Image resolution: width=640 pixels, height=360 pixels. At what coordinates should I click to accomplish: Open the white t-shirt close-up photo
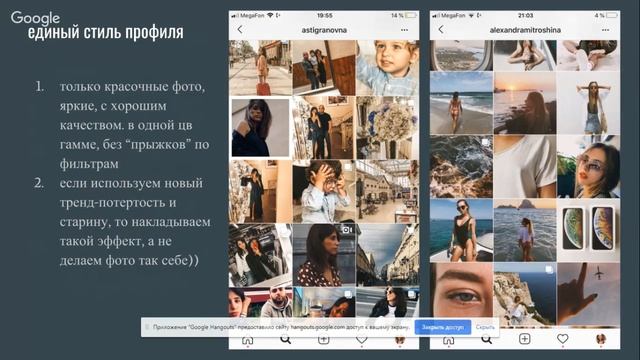coord(525,167)
